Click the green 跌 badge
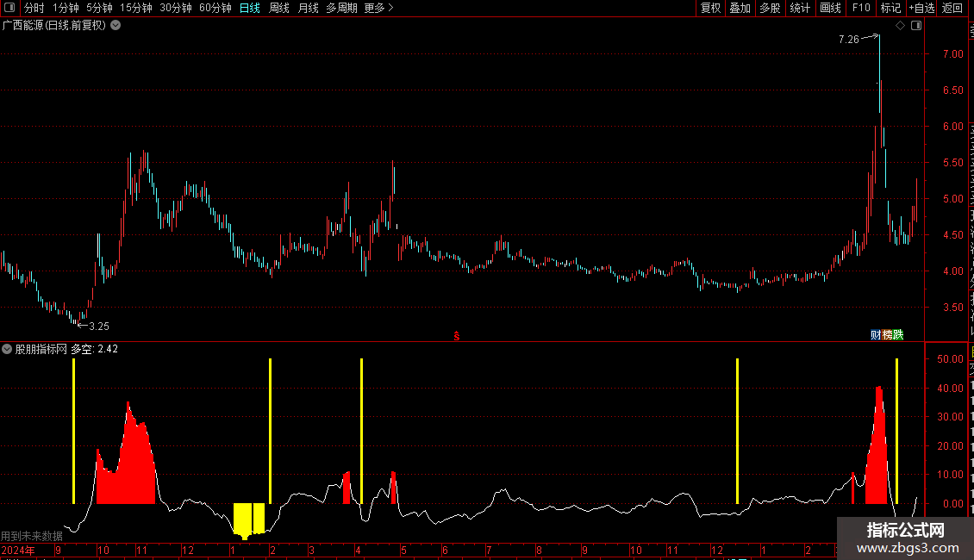Viewport: 974px width, 560px height. click(x=898, y=335)
